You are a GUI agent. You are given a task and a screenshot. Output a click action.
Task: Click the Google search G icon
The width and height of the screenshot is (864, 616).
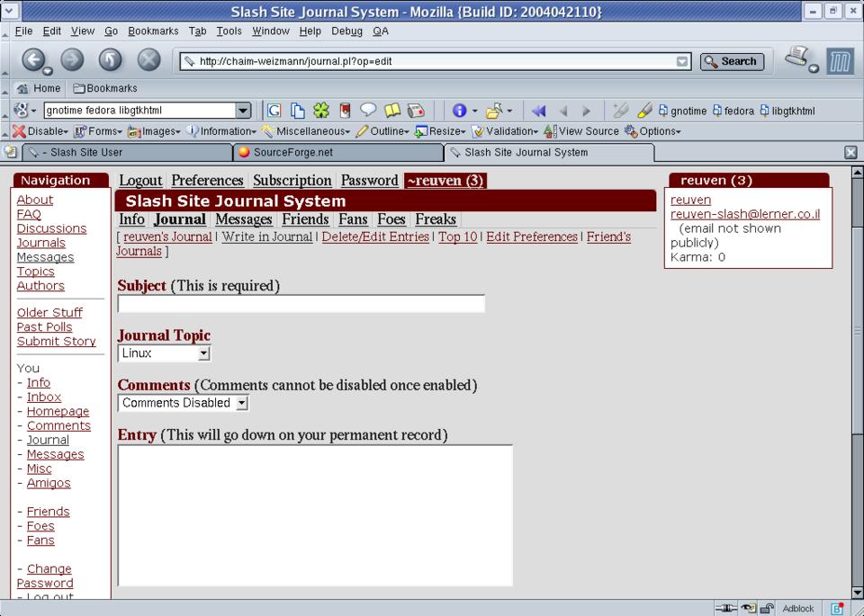(x=274, y=111)
